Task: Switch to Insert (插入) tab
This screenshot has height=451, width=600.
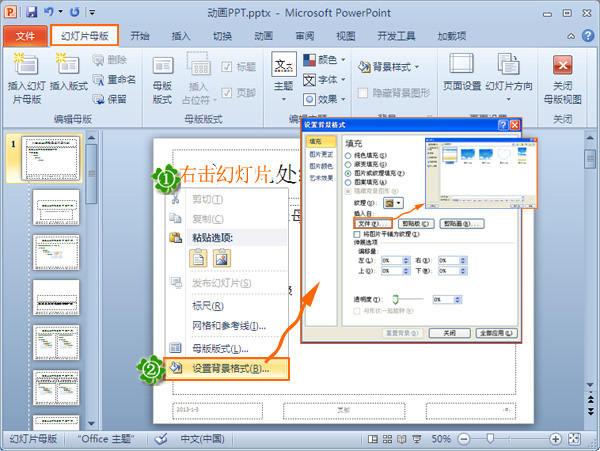Action: (181, 36)
